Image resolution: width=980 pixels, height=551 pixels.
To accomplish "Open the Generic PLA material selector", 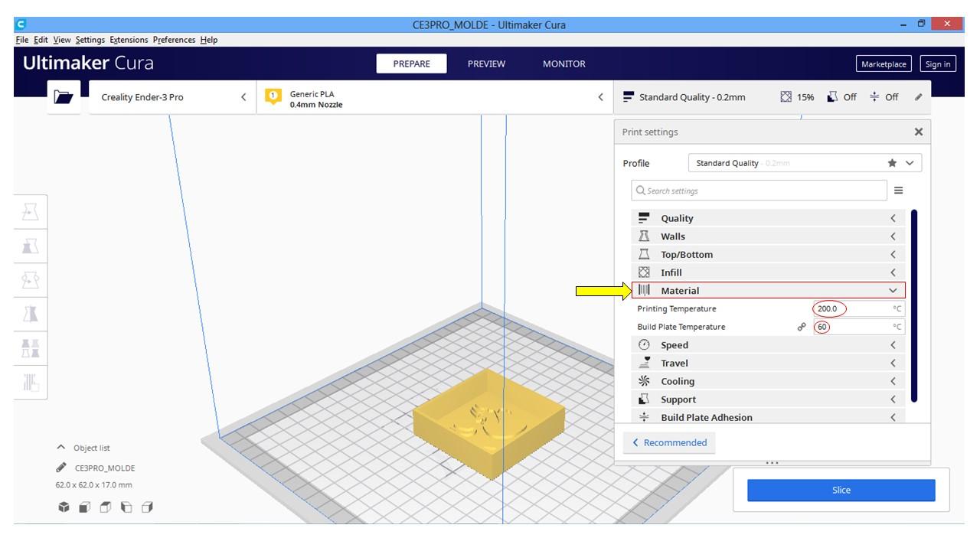I will (x=435, y=97).
